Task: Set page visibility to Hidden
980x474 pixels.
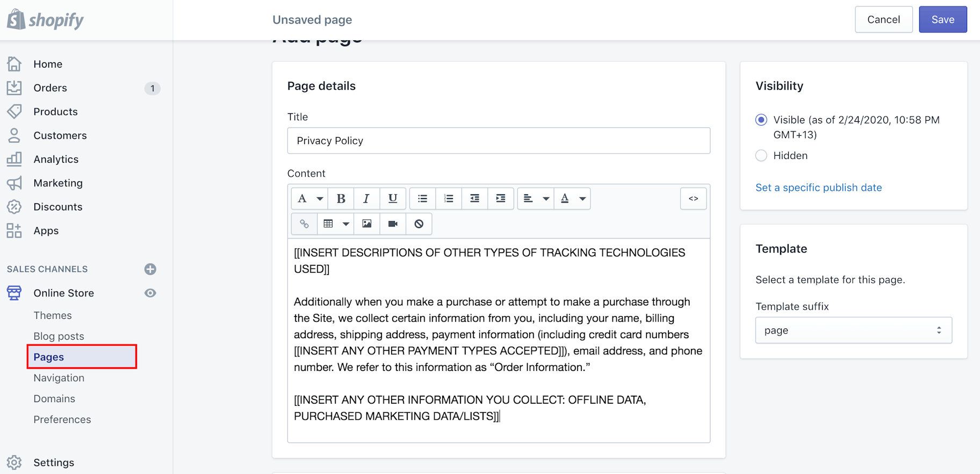Action: click(x=761, y=156)
